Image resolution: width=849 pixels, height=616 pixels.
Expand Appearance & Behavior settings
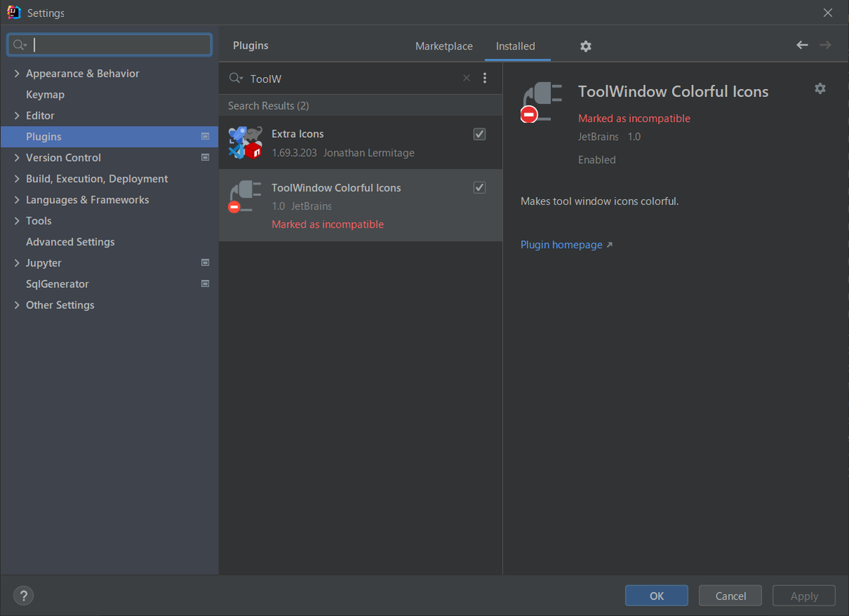(17, 74)
